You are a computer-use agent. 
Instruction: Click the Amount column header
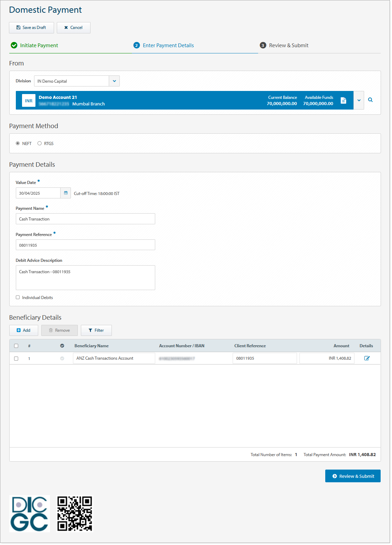[x=341, y=346]
